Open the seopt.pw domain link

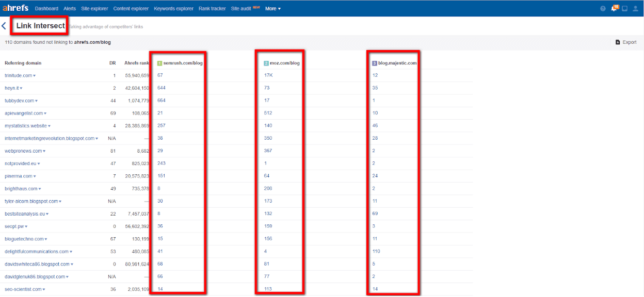pyautogui.click(x=14, y=226)
